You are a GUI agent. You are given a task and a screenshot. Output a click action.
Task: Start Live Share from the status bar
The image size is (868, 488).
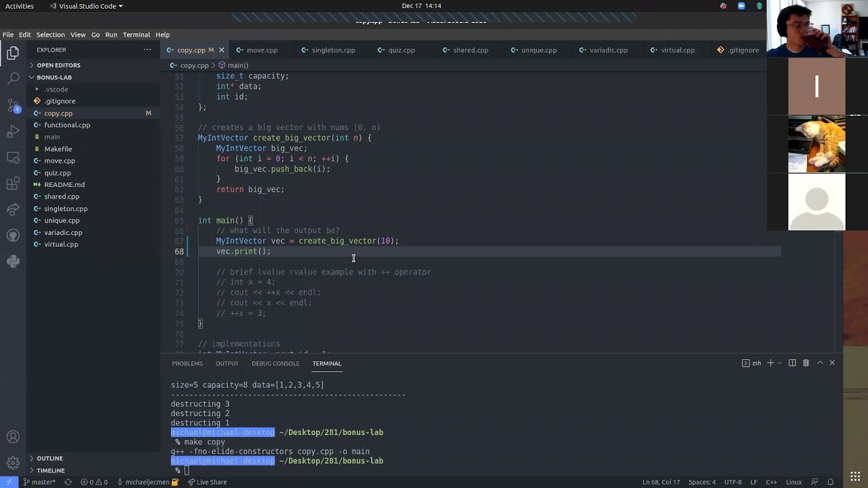pos(208,482)
